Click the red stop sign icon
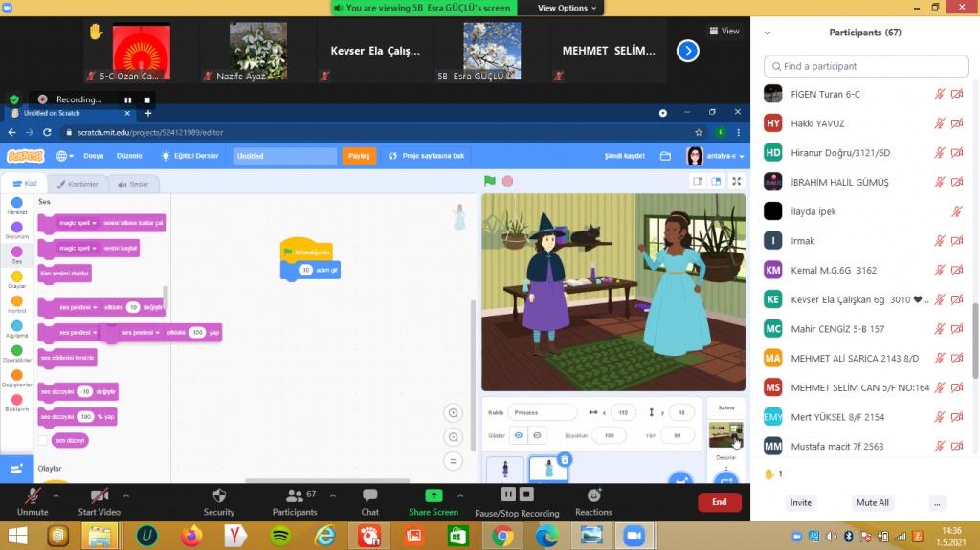The width and height of the screenshot is (980, 550). [507, 181]
